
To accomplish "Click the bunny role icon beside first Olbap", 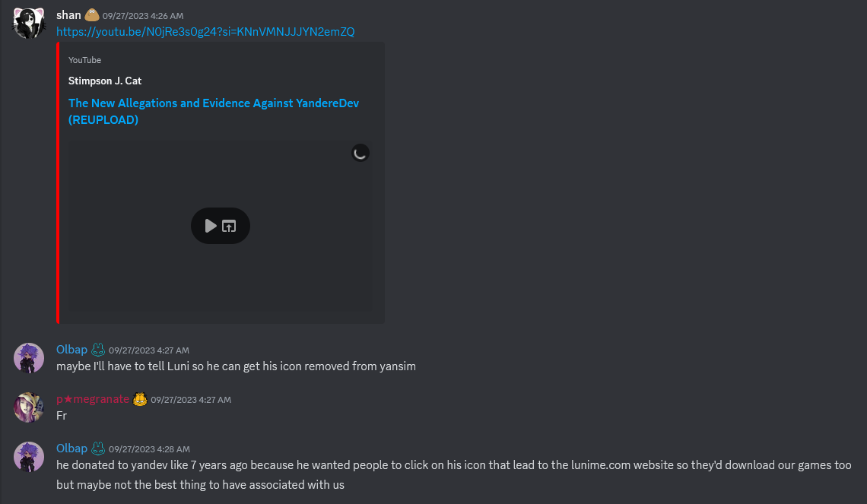I will click(x=98, y=350).
